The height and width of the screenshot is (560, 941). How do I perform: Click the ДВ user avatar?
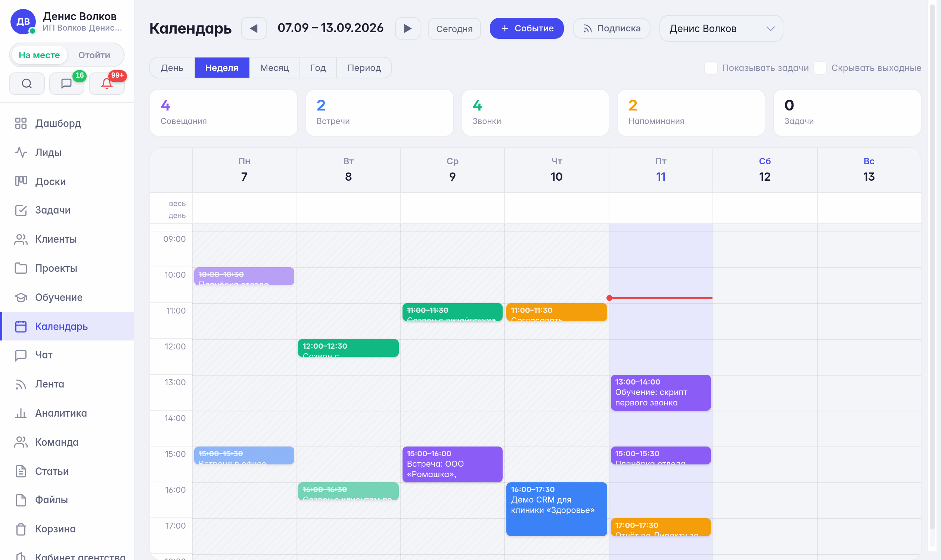tap(23, 22)
